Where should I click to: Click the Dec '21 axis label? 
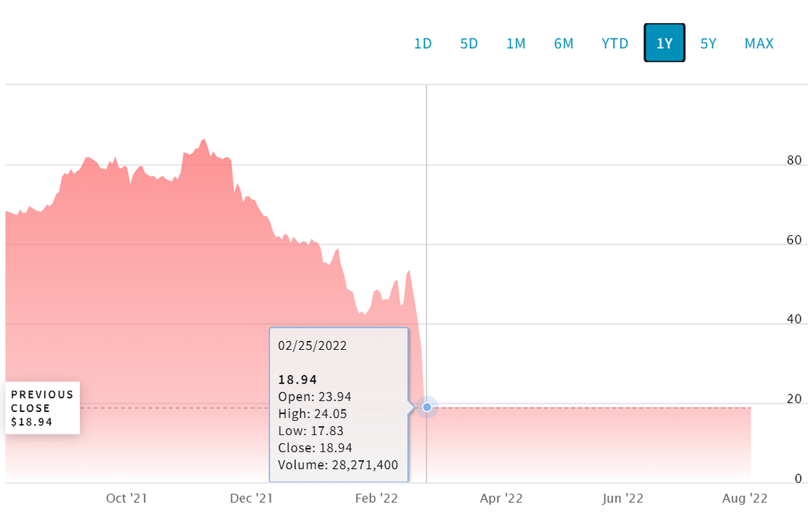(251, 499)
